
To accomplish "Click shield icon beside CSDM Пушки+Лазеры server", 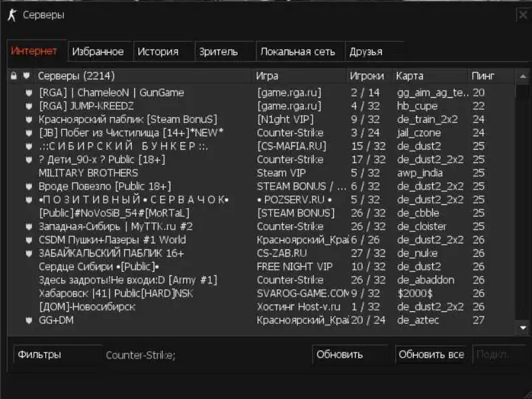I will (x=29, y=240).
